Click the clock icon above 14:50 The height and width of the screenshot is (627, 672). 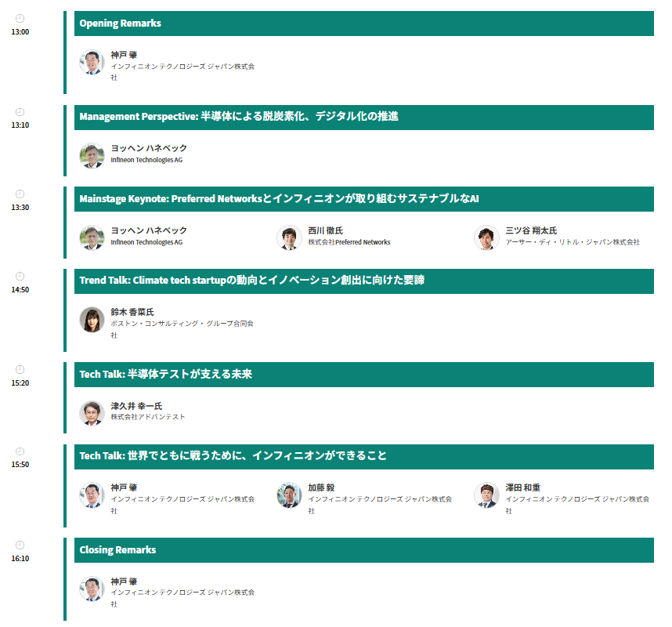(20, 276)
